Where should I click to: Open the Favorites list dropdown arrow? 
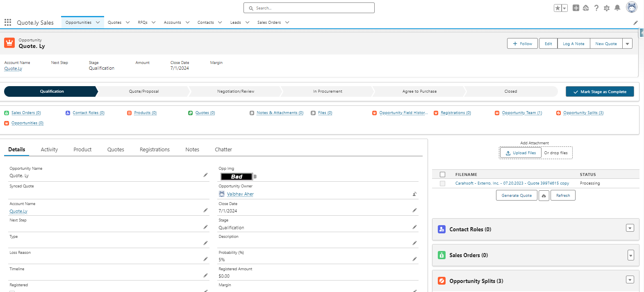pyautogui.click(x=565, y=8)
